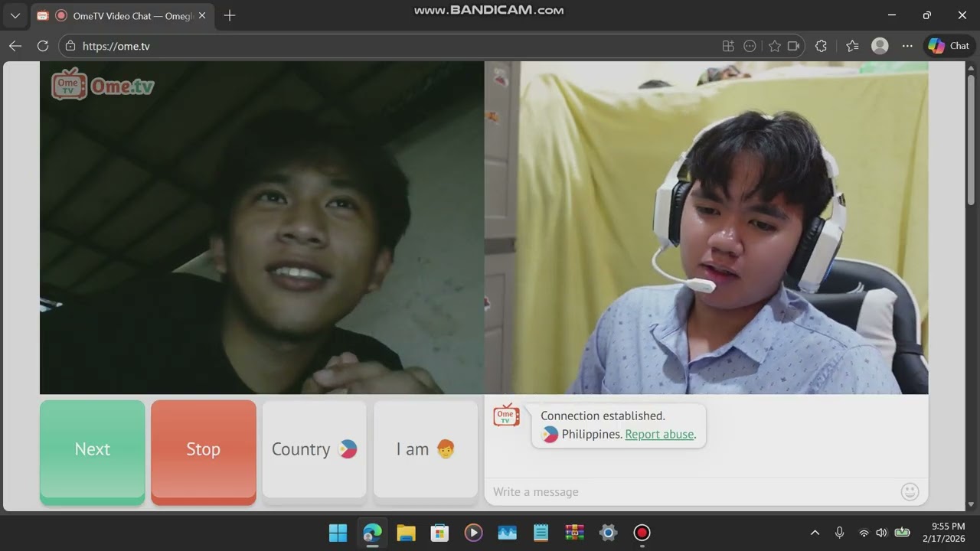Viewport: 980px width, 551px height.
Task: Click the microphone tray icon
Action: click(839, 533)
